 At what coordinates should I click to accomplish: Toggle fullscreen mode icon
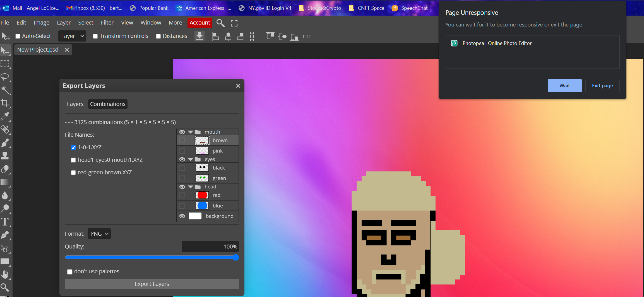coord(234,23)
